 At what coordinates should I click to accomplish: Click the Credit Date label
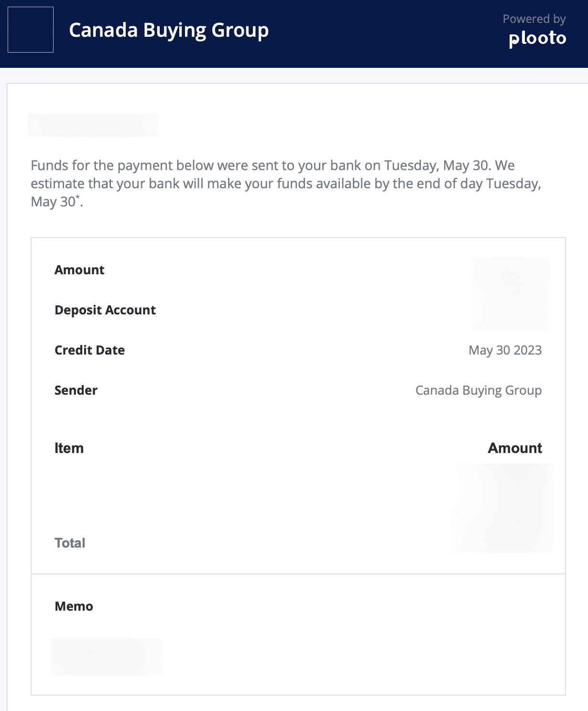pos(89,350)
